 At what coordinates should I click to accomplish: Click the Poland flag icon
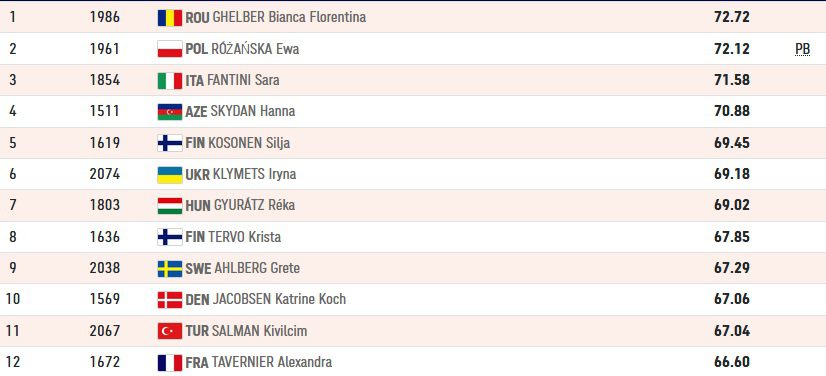(170, 49)
